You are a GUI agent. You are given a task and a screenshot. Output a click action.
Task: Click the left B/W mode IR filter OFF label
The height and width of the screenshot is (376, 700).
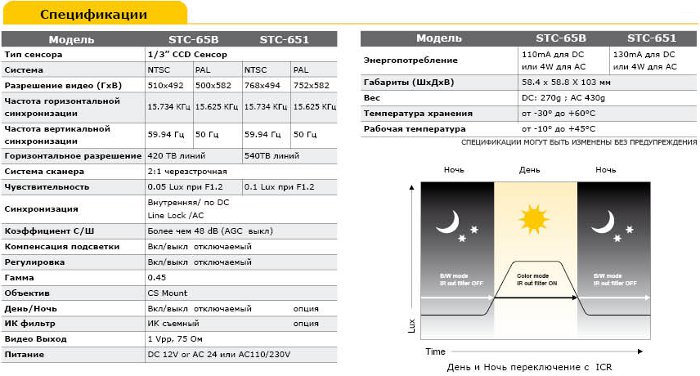(461, 280)
